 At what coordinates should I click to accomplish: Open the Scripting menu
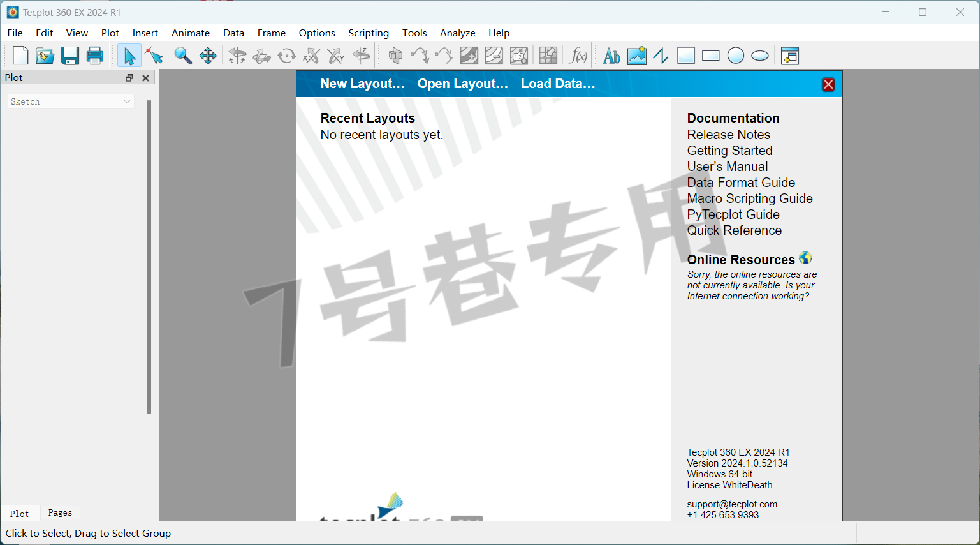[369, 33]
